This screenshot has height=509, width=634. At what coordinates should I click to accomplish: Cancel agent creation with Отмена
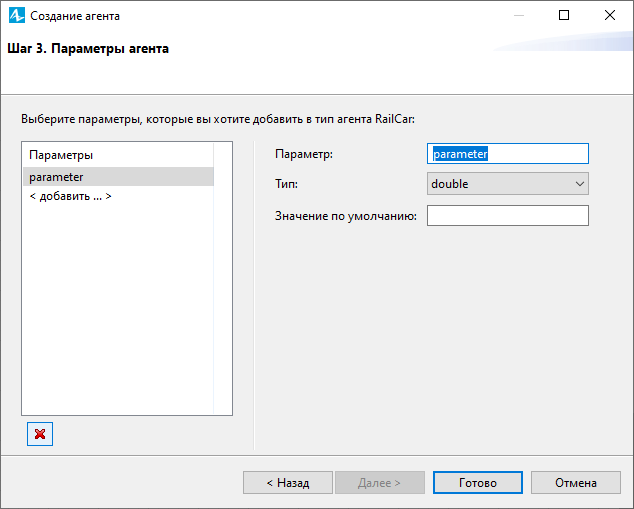click(x=576, y=483)
